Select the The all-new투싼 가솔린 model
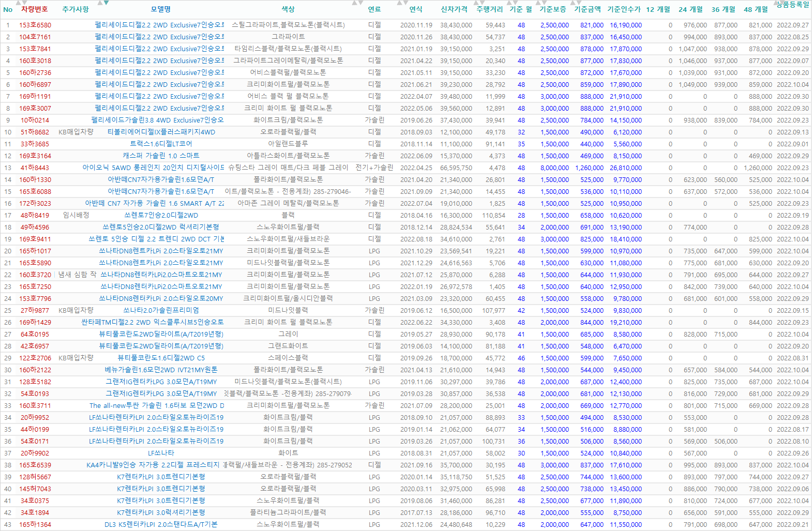Image resolution: width=812 pixels, height=531 pixels. (x=157, y=405)
